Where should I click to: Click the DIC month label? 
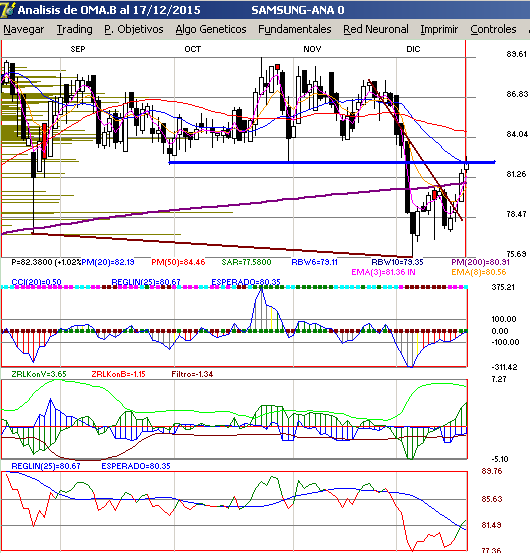click(413, 49)
